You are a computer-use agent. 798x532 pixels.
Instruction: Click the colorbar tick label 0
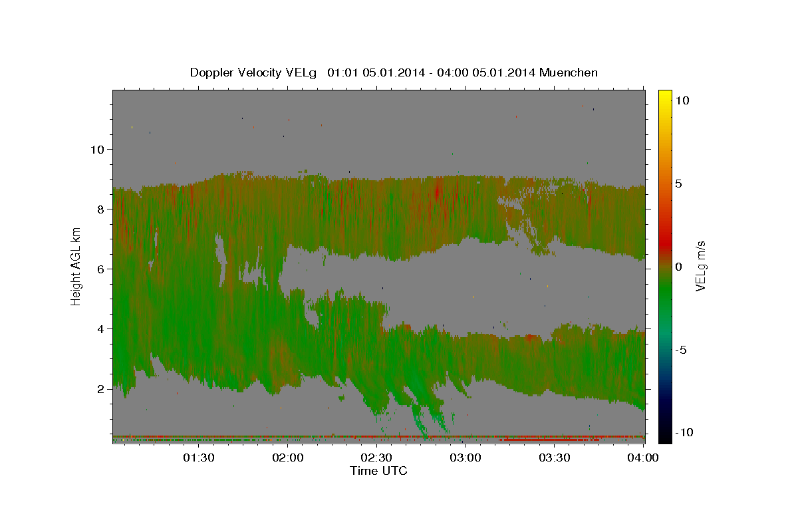[679, 267]
